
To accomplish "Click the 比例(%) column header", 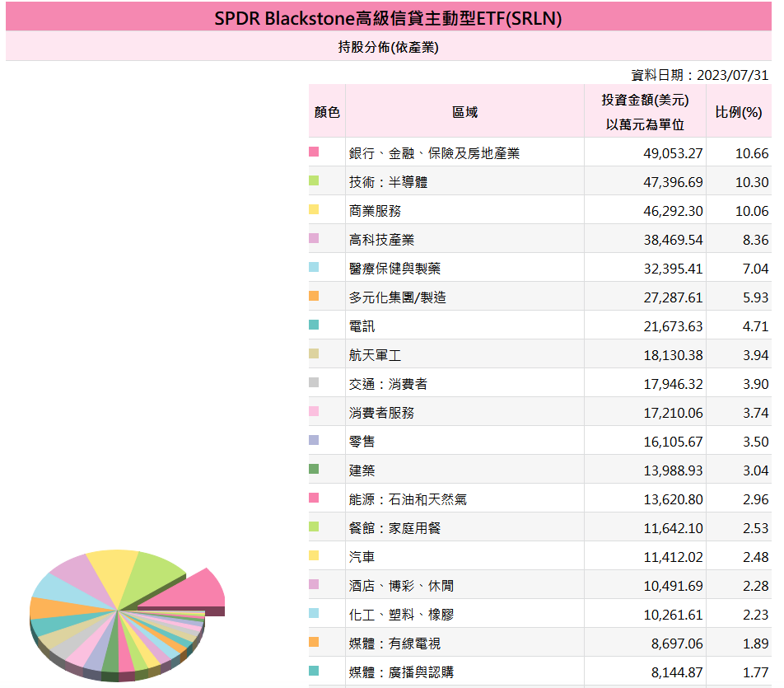I will tap(738, 112).
